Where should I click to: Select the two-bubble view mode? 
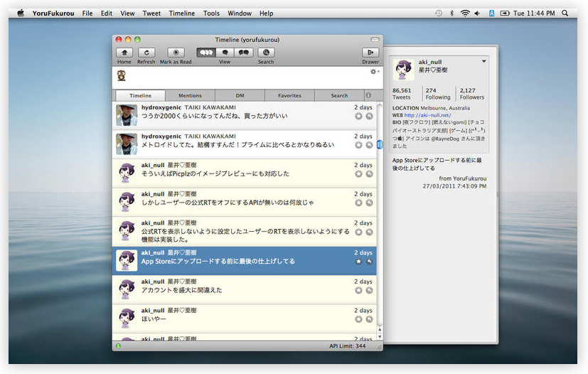(244, 53)
